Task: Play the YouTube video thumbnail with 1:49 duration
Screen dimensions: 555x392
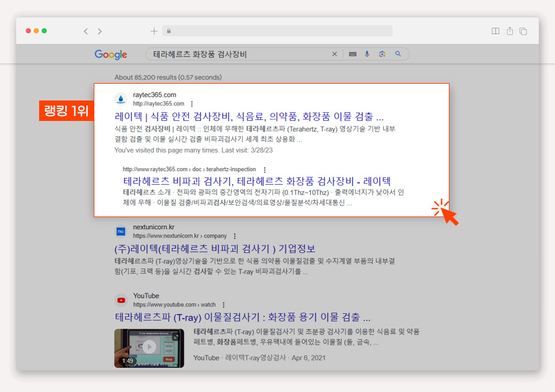Action: [149, 348]
